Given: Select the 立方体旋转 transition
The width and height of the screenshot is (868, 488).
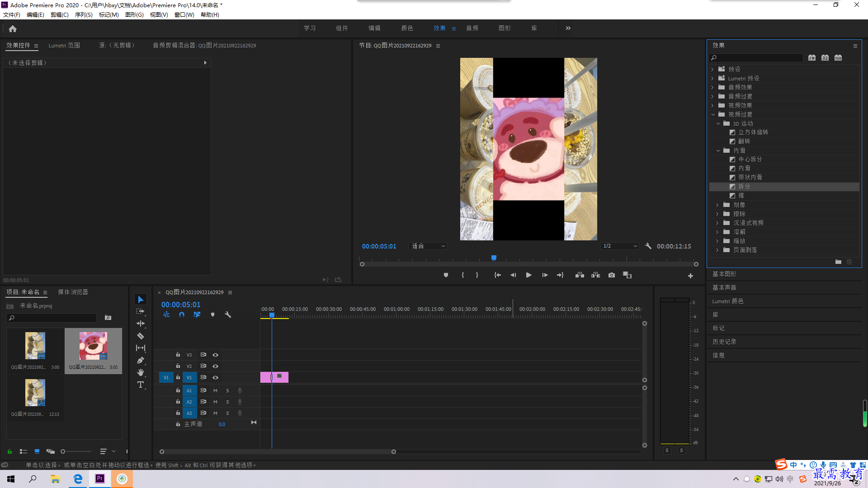Looking at the screenshot, I should 753,132.
